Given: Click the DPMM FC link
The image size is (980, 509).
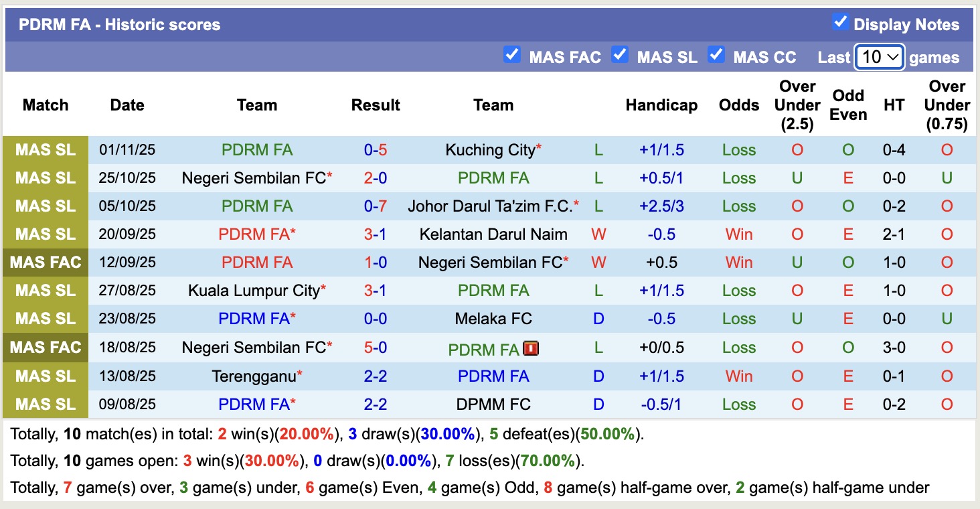Looking at the screenshot, I should (x=493, y=404).
